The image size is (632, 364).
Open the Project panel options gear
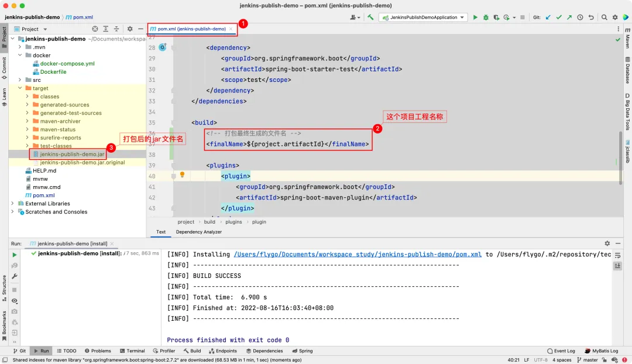130,29
